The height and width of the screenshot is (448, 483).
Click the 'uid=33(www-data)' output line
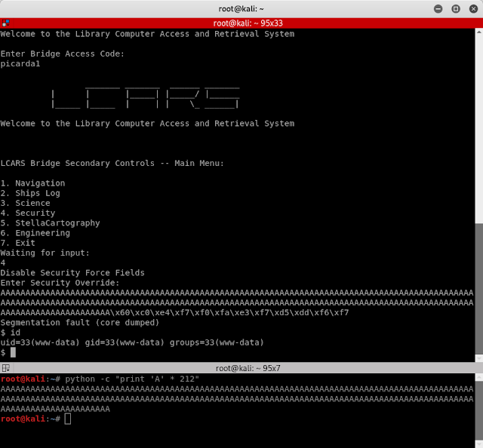pos(132,342)
